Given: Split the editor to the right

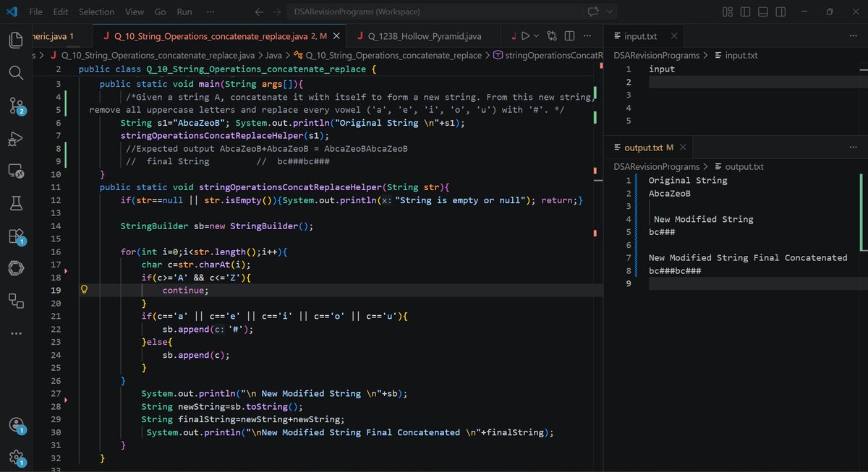Looking at the screenshot, I should point(569,35).
